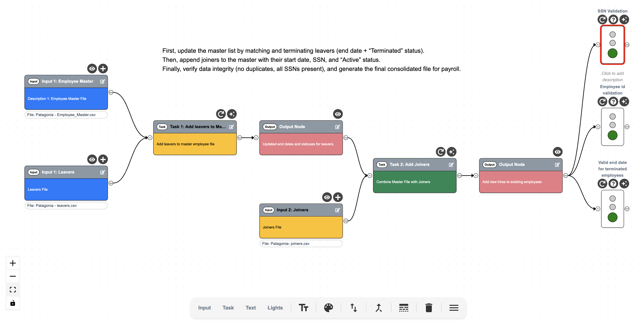Click the rerun icon above Task 1
Viewport: 644px width, 322px height.
coord(221,114)
